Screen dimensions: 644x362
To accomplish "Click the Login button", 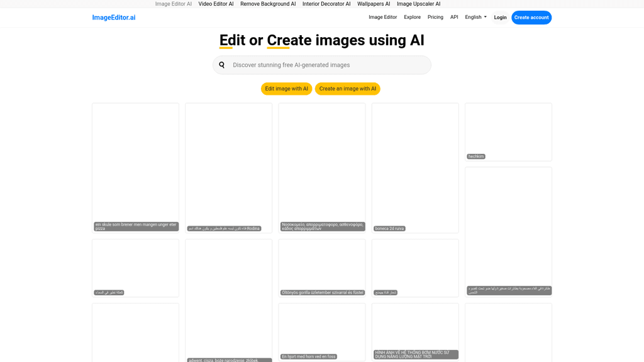I will tap(500, 17).
